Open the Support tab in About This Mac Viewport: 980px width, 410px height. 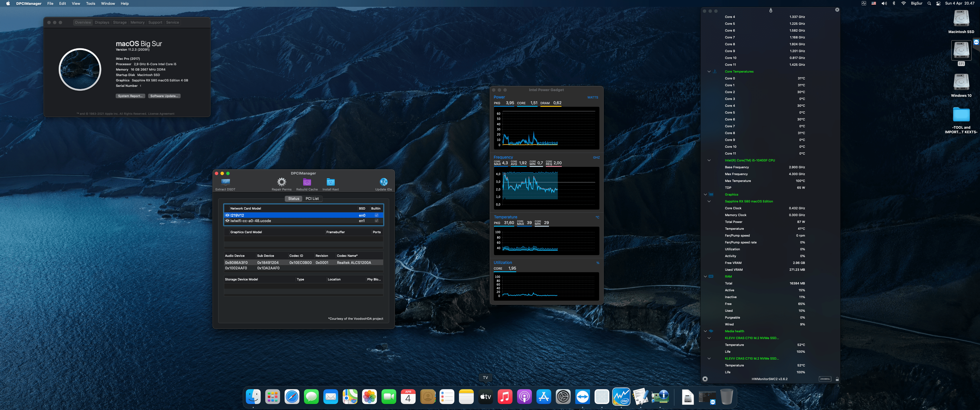pos(155,22)
